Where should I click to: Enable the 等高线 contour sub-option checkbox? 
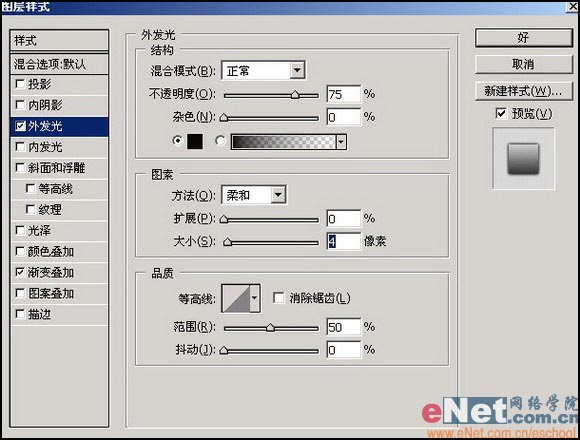[x=30, y=189]
